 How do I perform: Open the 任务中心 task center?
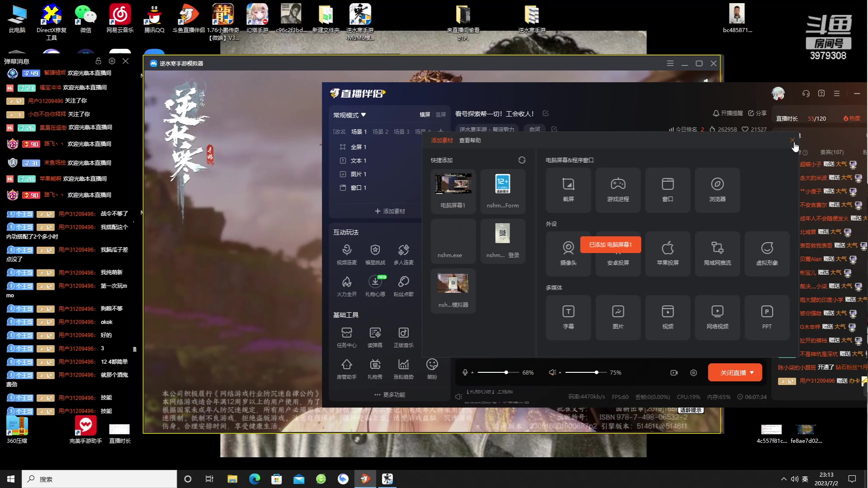click(347, 337)
